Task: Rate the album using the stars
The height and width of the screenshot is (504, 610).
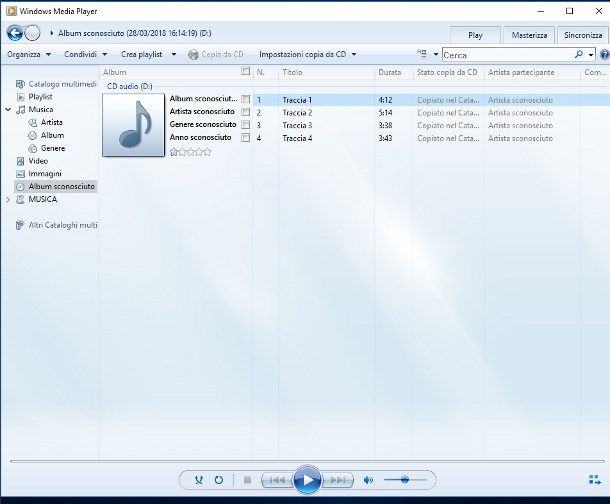Action: click(x=191, y=152)
